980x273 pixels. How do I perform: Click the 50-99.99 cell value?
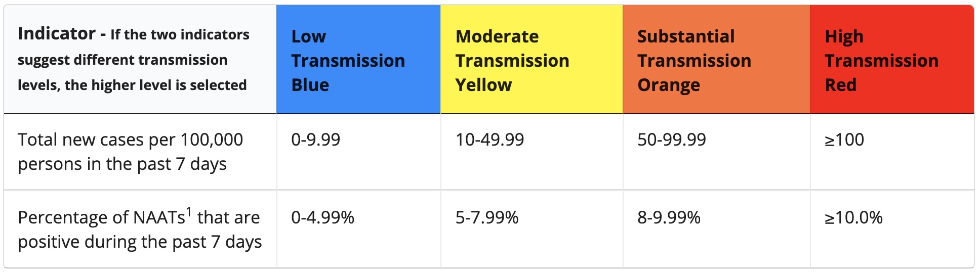[671, 140]
